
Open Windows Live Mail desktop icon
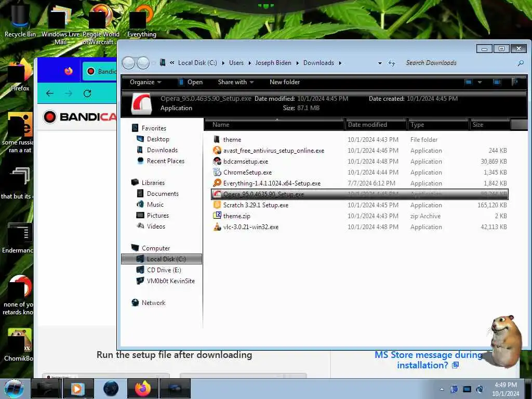pyautogui.click(x=60, y=25)
